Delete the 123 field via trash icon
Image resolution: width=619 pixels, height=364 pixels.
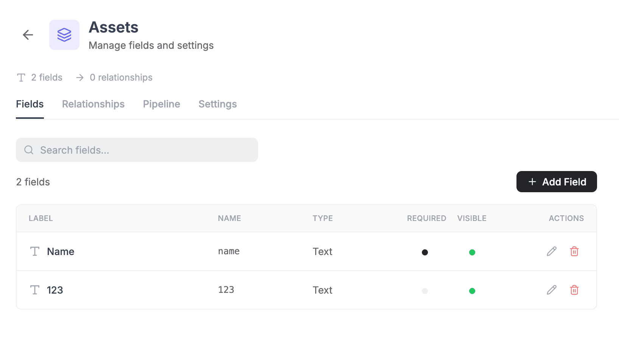click(x=574, y=289)
